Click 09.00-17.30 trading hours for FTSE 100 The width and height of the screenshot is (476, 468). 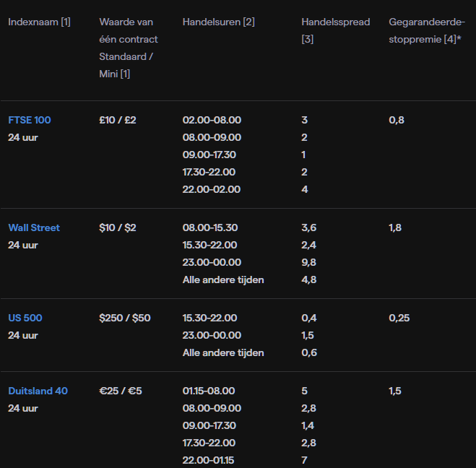[x=209, y=155]
